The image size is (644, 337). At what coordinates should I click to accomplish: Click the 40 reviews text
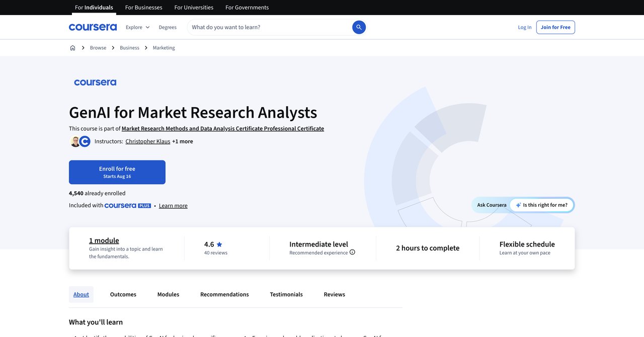click(x=216, y=253)
